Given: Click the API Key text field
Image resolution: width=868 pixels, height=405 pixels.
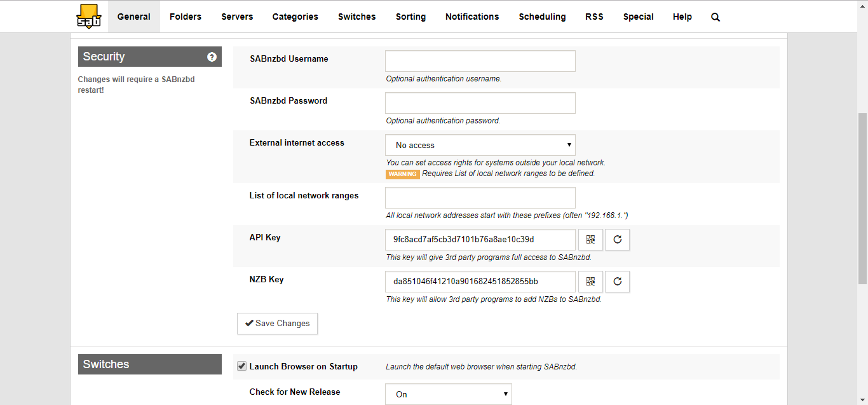Looking at the screenshot, I should 480,240.
